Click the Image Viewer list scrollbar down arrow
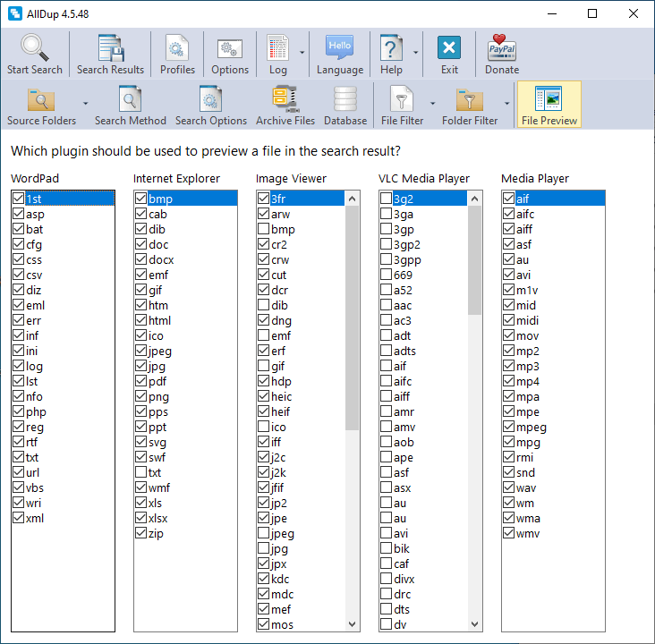This screenshot has height=644, width=655. pos(352,623)
